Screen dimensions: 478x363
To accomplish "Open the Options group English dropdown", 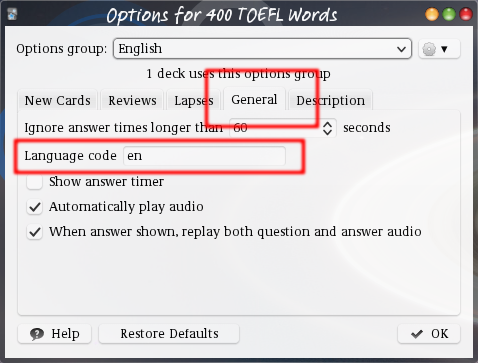I will coord(262,49).
